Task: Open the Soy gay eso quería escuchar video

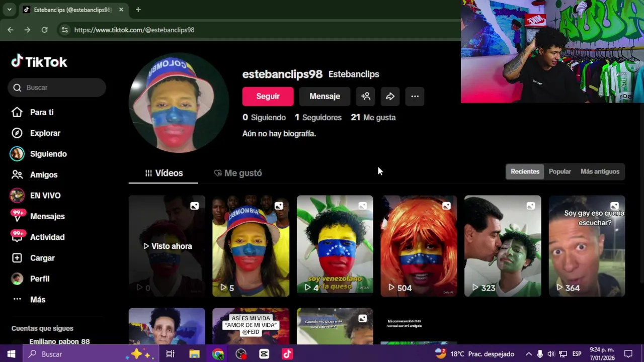Action: pos(587,246)
